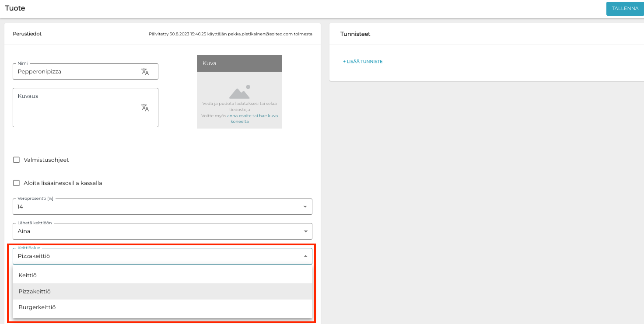The width and height of the screenshot is (644, 324).
Task: Click the Keittiöalue combo box showing Pizzakeittiö
Action: tap(157, 256)
